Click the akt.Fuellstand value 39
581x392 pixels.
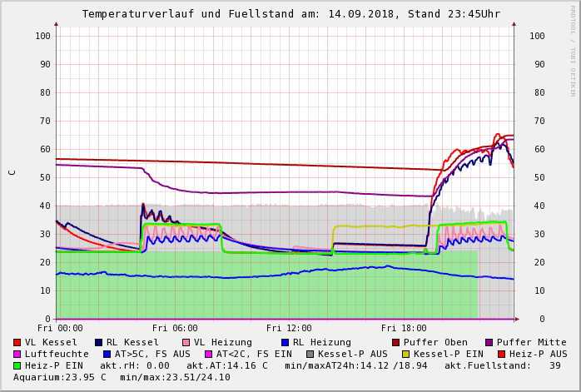555,365
